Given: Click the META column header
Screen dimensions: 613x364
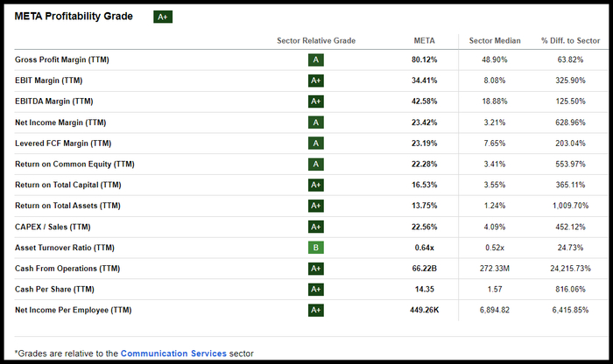Looking at the screenshot, I should point(425,40).
